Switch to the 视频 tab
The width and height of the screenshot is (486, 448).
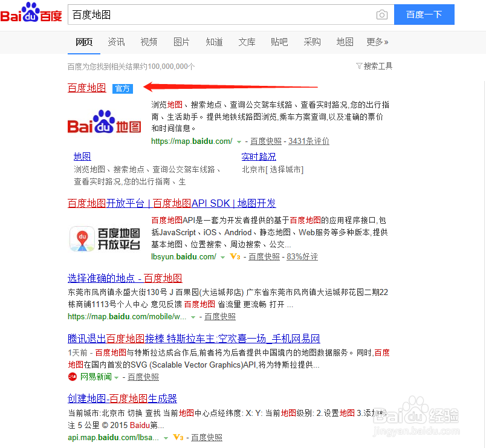coord(149,42)
